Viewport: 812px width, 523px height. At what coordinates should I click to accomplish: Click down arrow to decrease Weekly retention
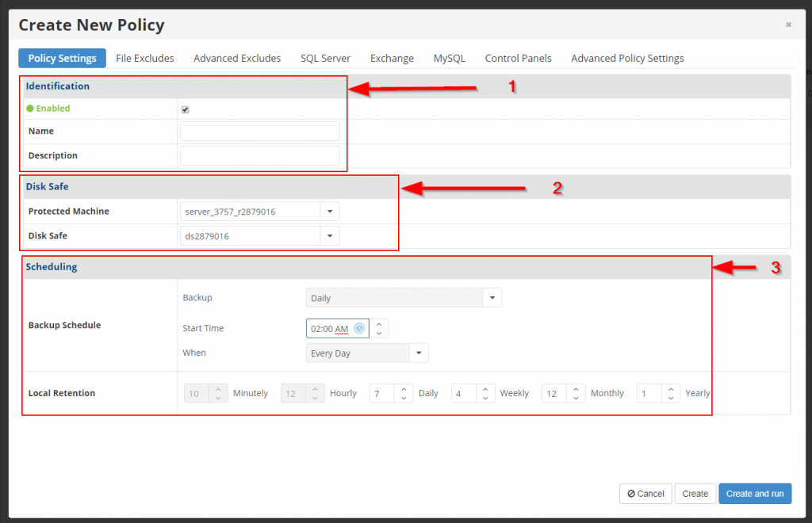click(486, 396)
